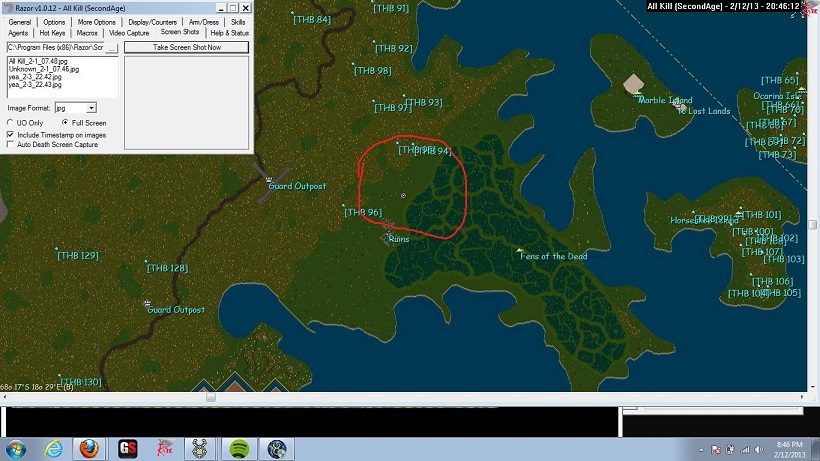Image resolution: width=820 pixels, height=461 pixels.
Task: Uncheck Include Timestamp on images
Action: [11, 134]
